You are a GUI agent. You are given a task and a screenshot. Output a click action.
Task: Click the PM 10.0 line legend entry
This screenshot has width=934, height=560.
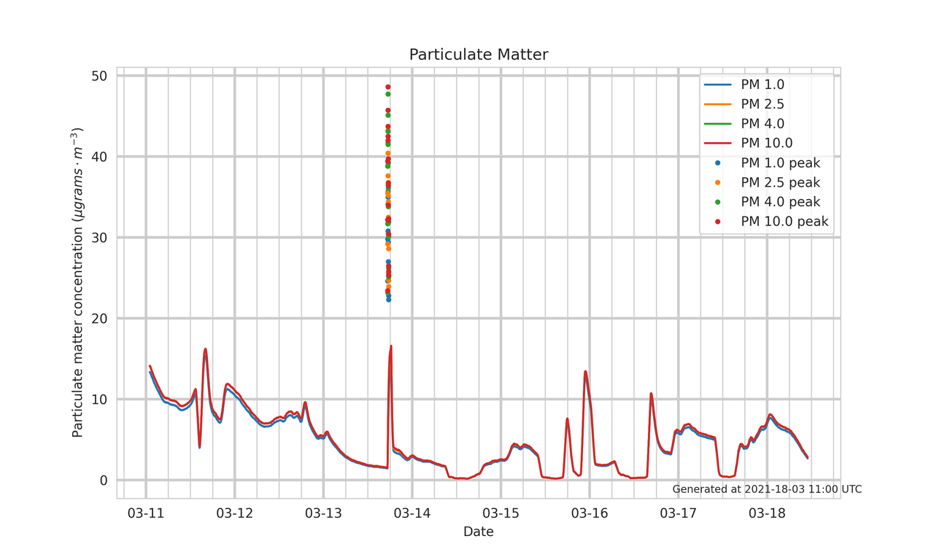748,144
